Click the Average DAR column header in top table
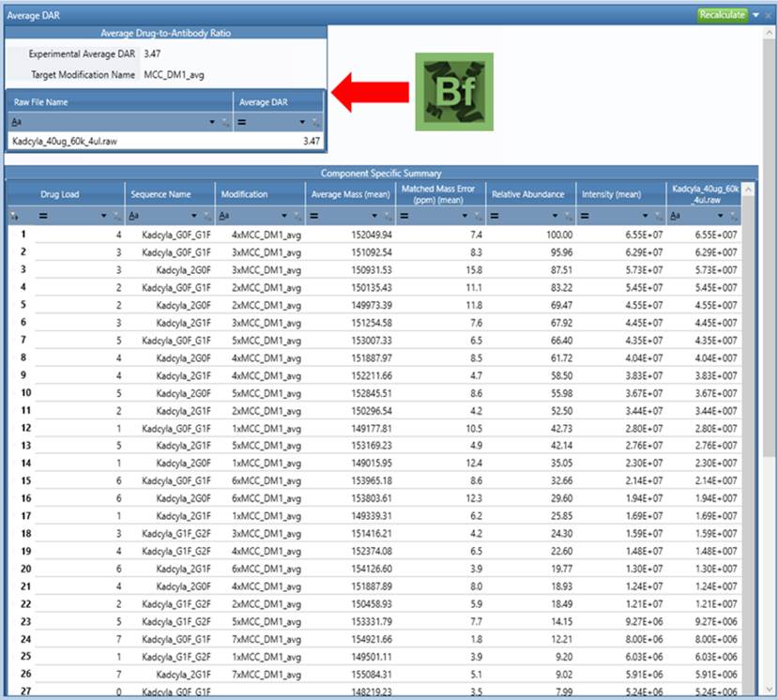Image resolution: width=778 pixels, height=700 pixels. click(279, 102)
